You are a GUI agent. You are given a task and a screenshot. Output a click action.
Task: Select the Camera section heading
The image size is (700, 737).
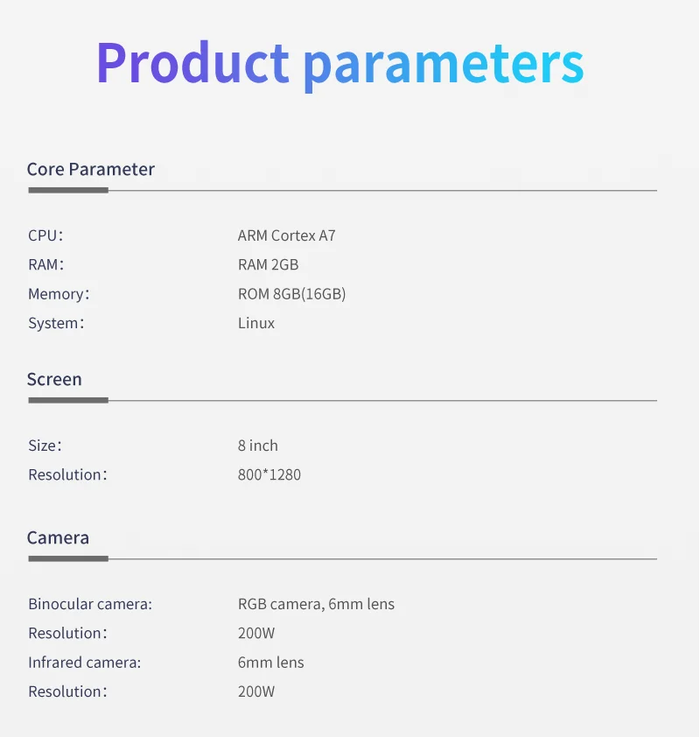pos(58,537)
